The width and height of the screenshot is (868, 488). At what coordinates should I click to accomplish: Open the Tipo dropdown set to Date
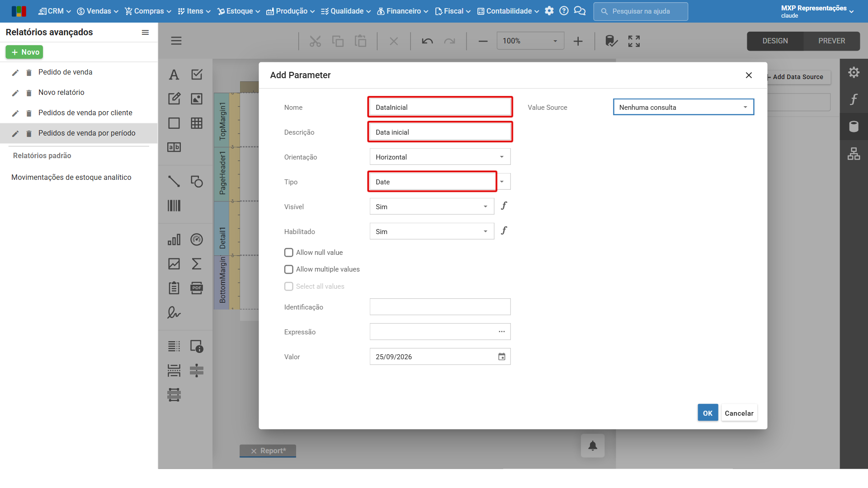[x=440, y=182]
